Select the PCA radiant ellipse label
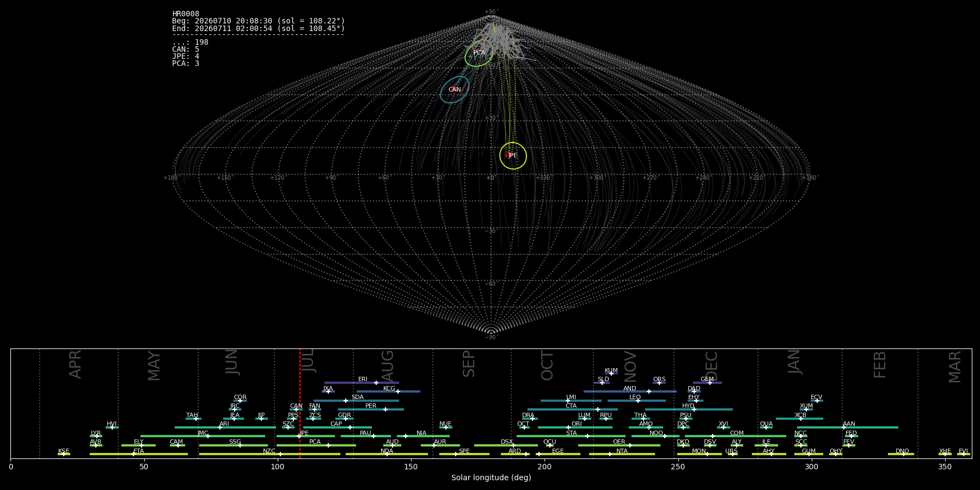This screenshot has height=490, width=980. coord(479,53)
